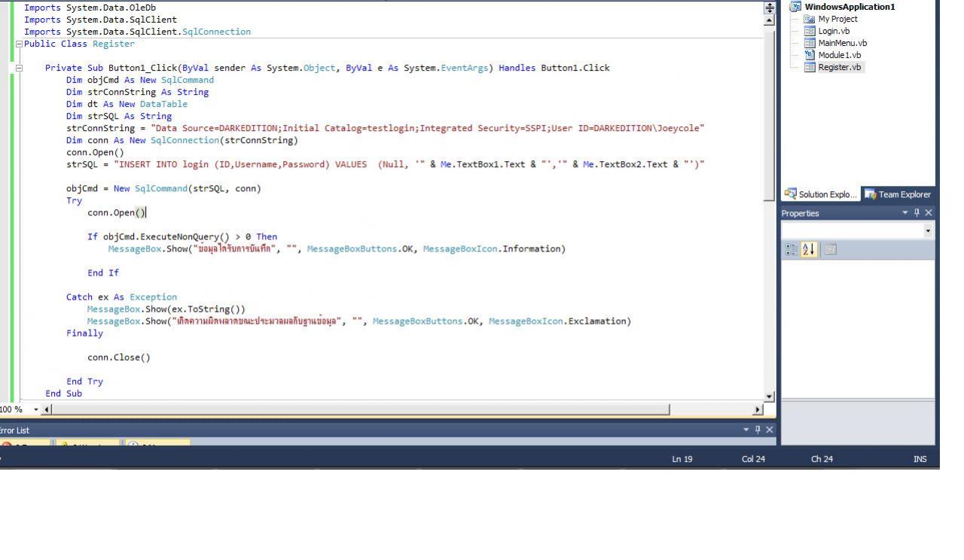Click the 'Catch ex As Exception' line

[x=122, y=297]
